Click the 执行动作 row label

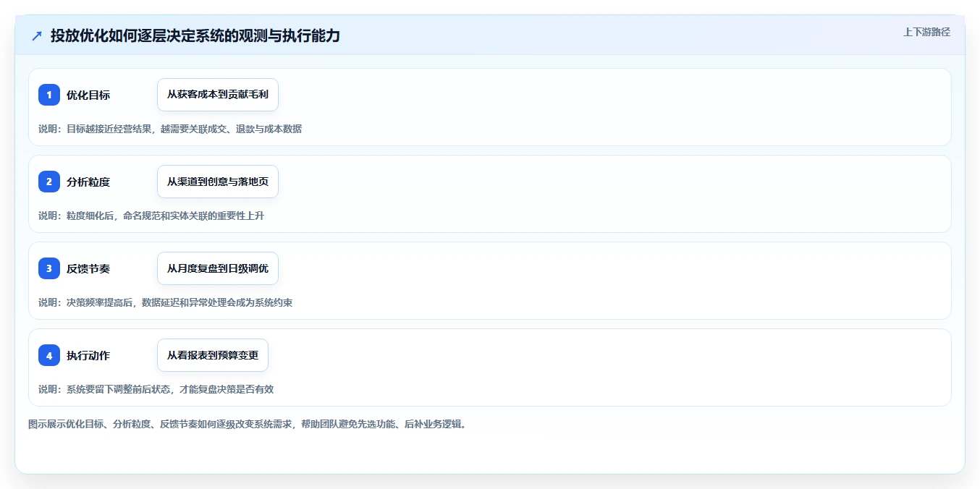pos(88,355)
